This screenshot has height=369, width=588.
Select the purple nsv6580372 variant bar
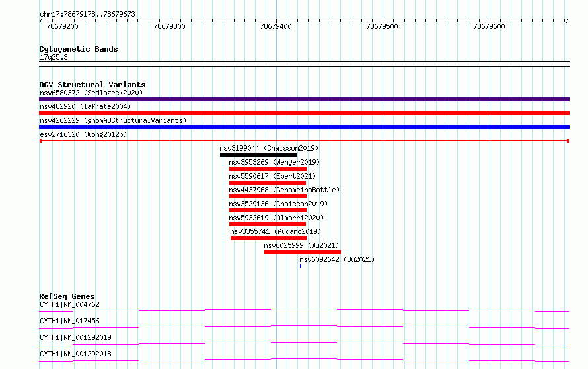point(304,99)
